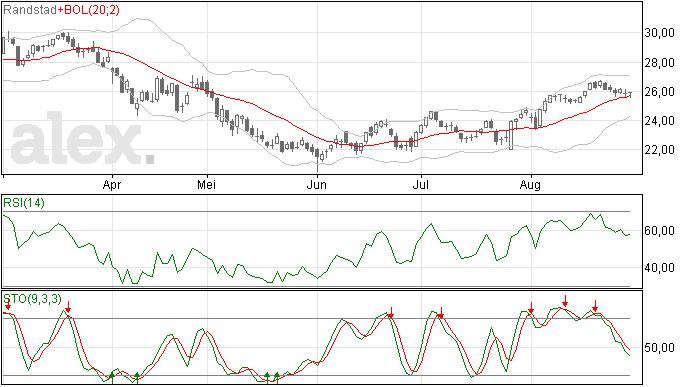Select the STO(9,3,3) panel label
This screenshot has width=690, height=387.
tap(33, 299)
